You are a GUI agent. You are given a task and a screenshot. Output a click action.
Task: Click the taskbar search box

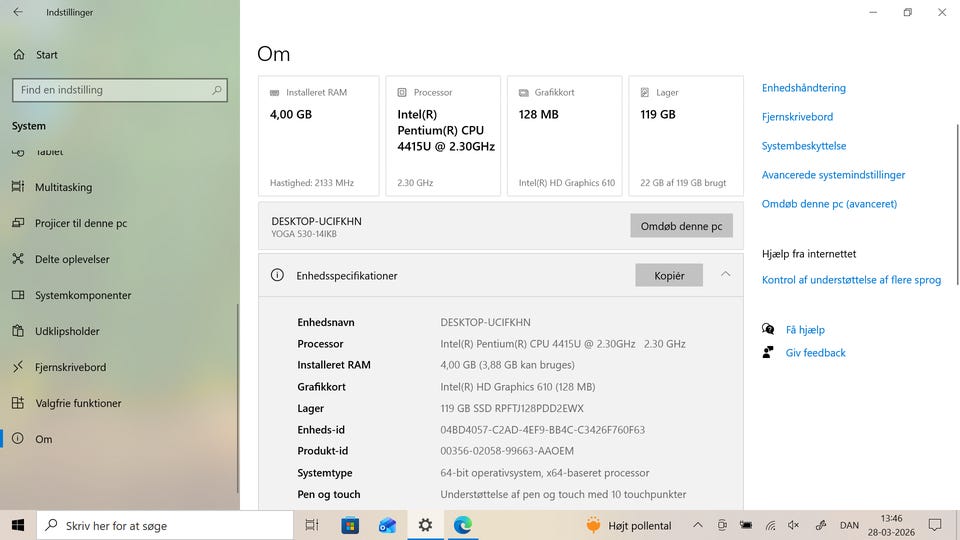pyautogui.click(x=165, y=525)
